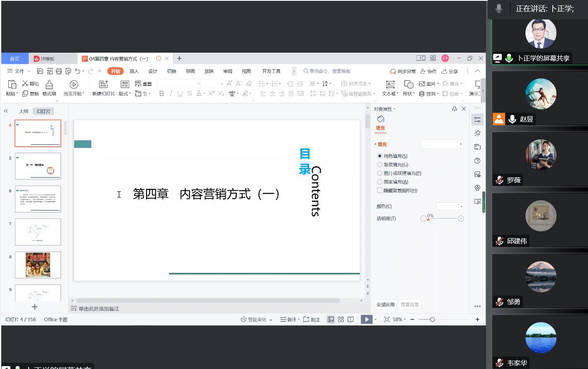Expand the fill preset dropdown
The image size is (588, 369).
coord(443,144)
